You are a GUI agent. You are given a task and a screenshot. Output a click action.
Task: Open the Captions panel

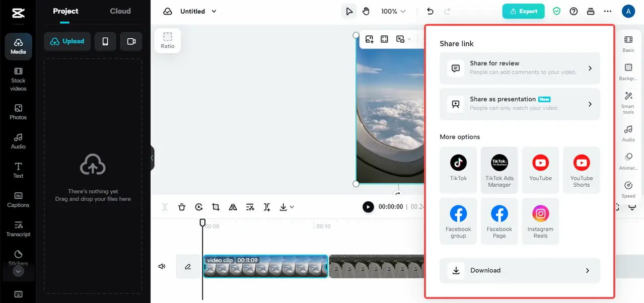point(18,200)
